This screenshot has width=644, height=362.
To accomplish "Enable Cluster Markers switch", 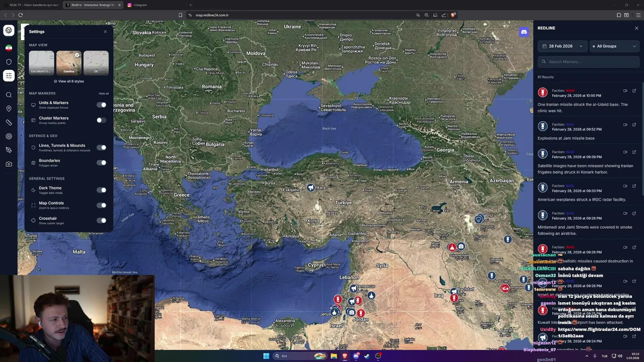I will pyautogui.click(x=102, y=120).
